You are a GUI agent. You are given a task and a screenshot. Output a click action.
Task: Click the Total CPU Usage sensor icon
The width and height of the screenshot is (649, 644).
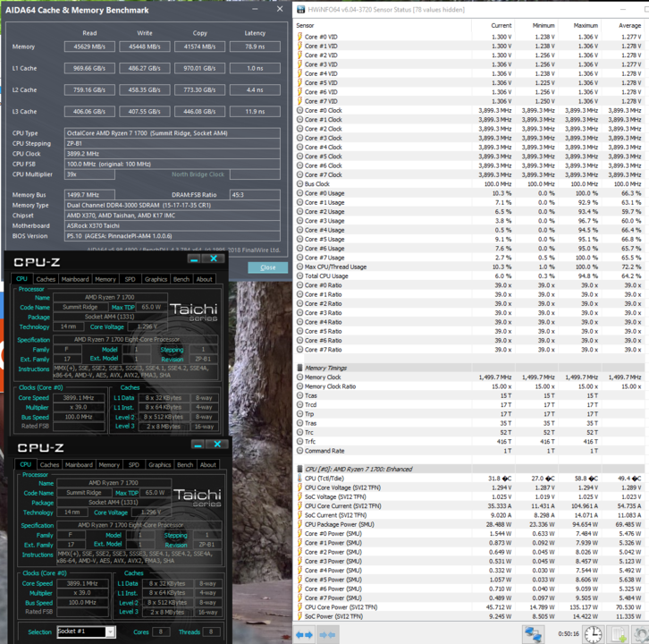(300, 275)
